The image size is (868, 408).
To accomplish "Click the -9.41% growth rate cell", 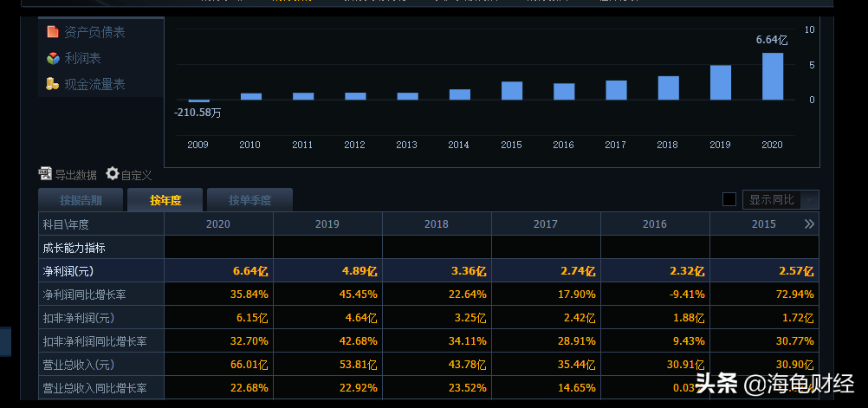I will (654, 295).
